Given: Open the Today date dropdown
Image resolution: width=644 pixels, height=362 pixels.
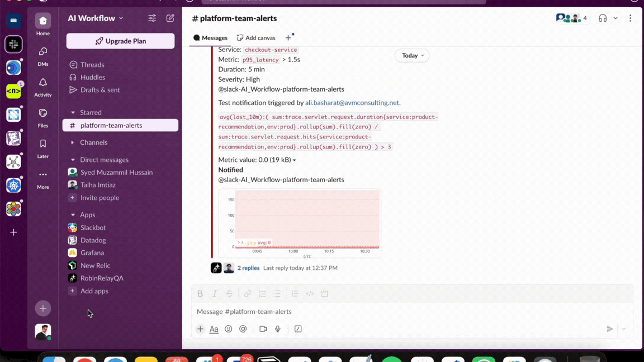Looking at the screenshot, I should pyautogui.click(x=411, y=55).
